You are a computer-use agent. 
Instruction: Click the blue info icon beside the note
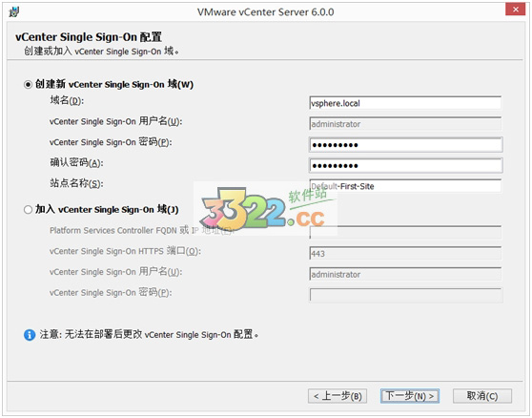pos(30,335)
